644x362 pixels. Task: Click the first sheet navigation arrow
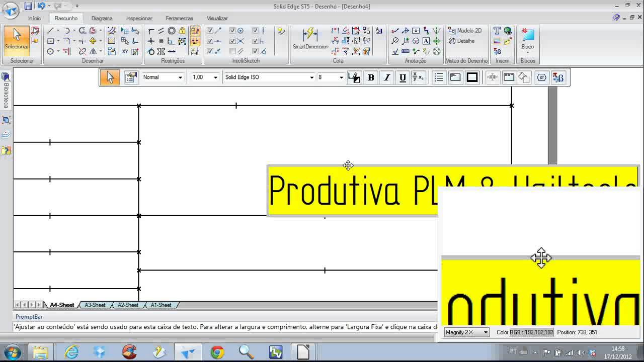click(18, 305)
